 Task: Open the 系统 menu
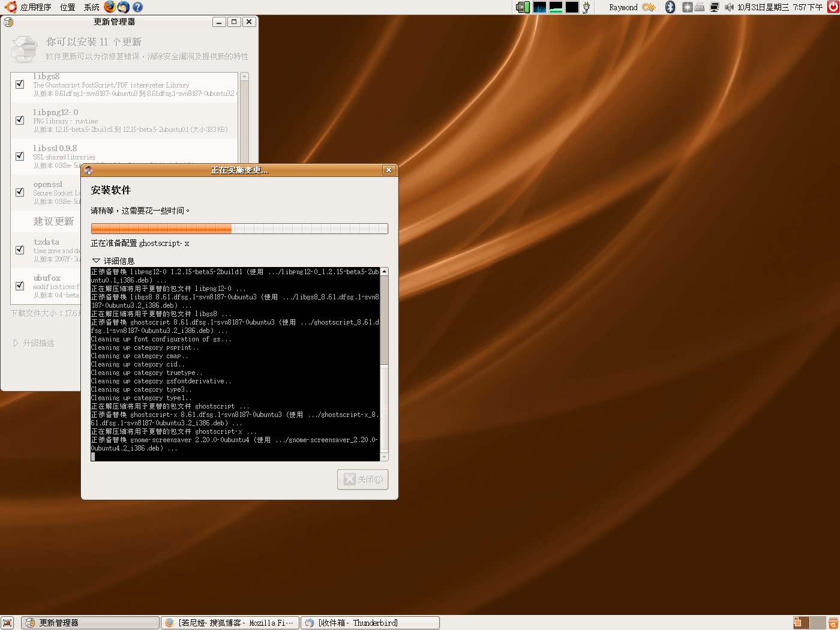coord(92,7)
